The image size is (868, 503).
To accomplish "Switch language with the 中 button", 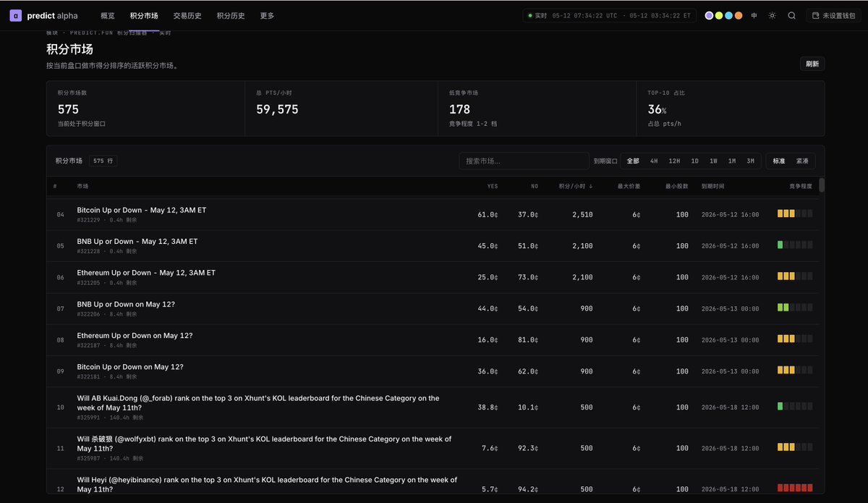I will click(x=754, y=15).
